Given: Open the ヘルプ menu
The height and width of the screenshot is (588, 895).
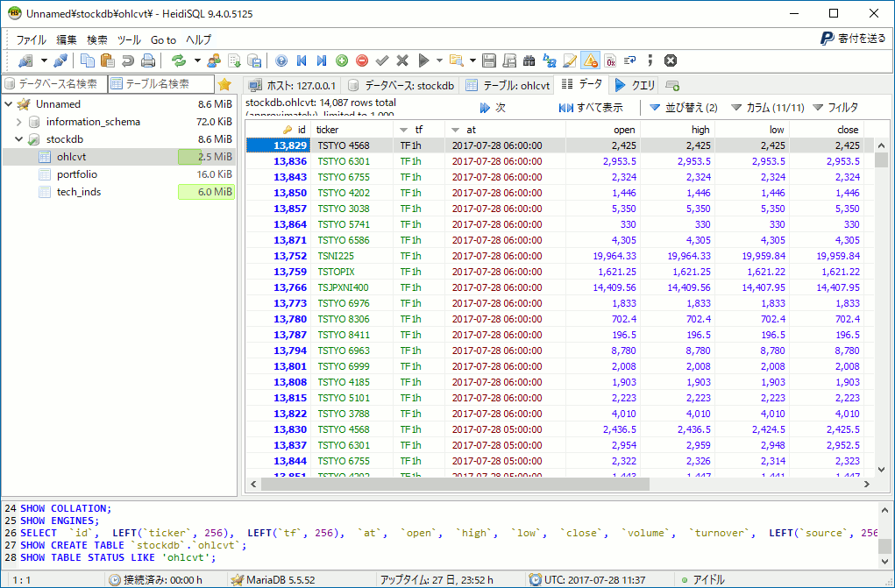Looking at the screenshot, I should (x=199, y=40).
